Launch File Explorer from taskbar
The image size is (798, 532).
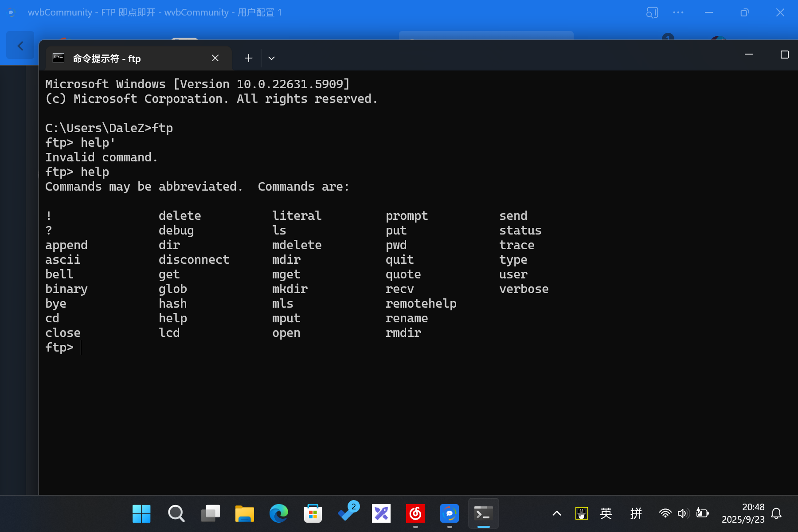[x=244, y=514]
